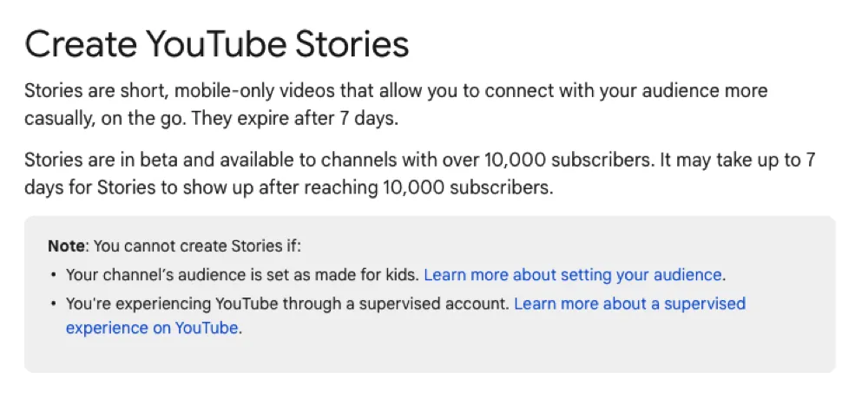This screenshot has width=868, height=412.
Task: Click the bullet dot before "Your channel's audience"
Action: pyautogui.click(x=54, y=275)
